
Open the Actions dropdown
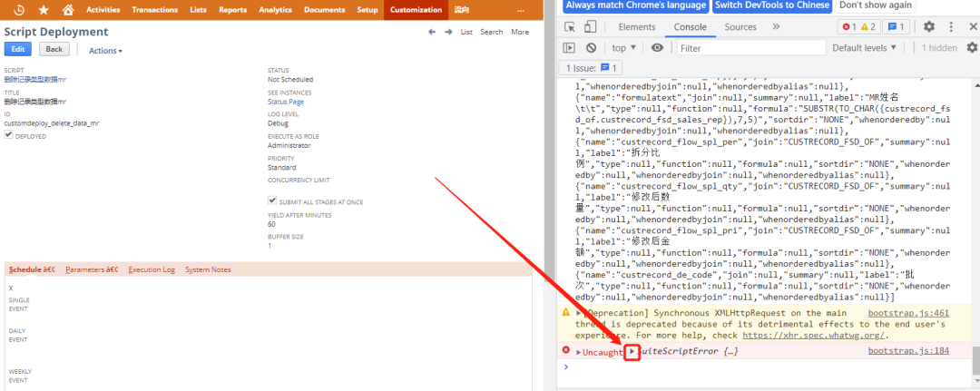[x=105, y=51]
